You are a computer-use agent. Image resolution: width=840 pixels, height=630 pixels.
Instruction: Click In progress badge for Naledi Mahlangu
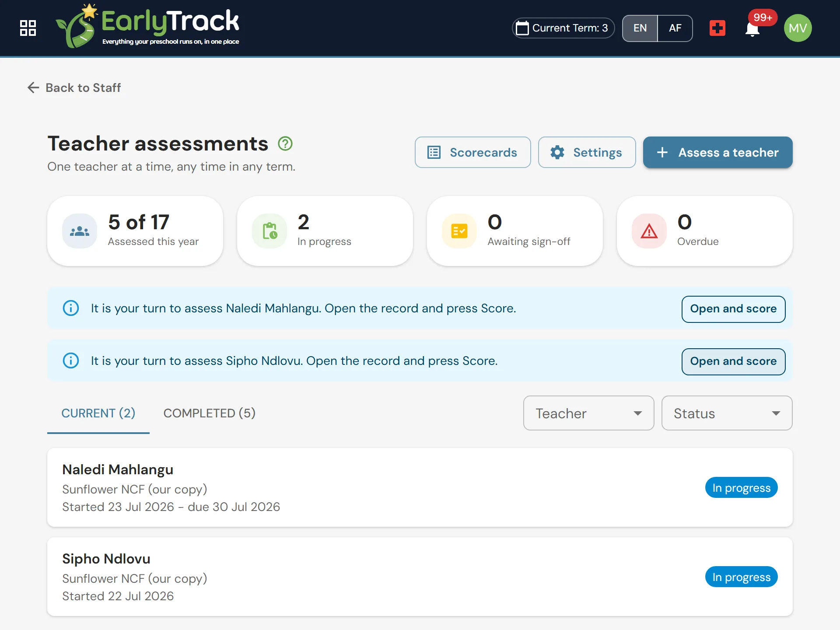(x=742, y=487)
